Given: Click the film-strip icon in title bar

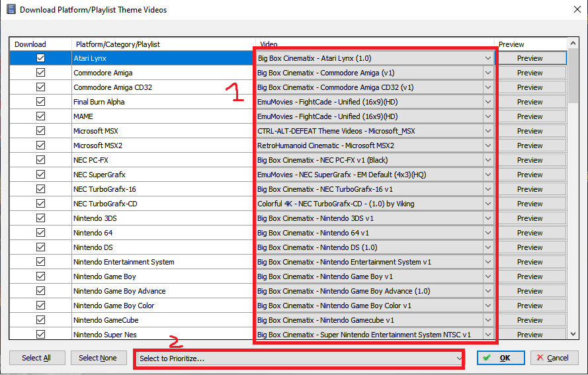Looking at the screenshot, I should [x=11, y=9].
